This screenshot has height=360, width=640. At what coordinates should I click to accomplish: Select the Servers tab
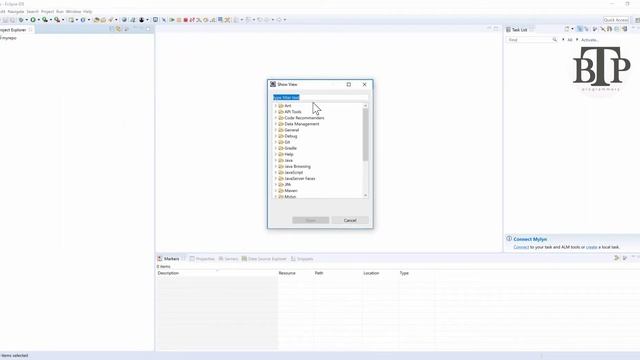228,259
